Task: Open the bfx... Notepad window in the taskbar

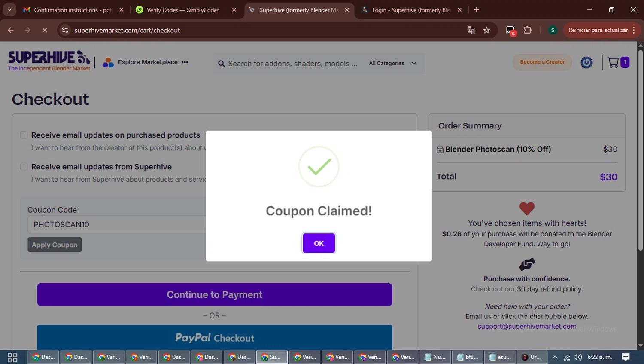Action: click(x=468, y=357)
